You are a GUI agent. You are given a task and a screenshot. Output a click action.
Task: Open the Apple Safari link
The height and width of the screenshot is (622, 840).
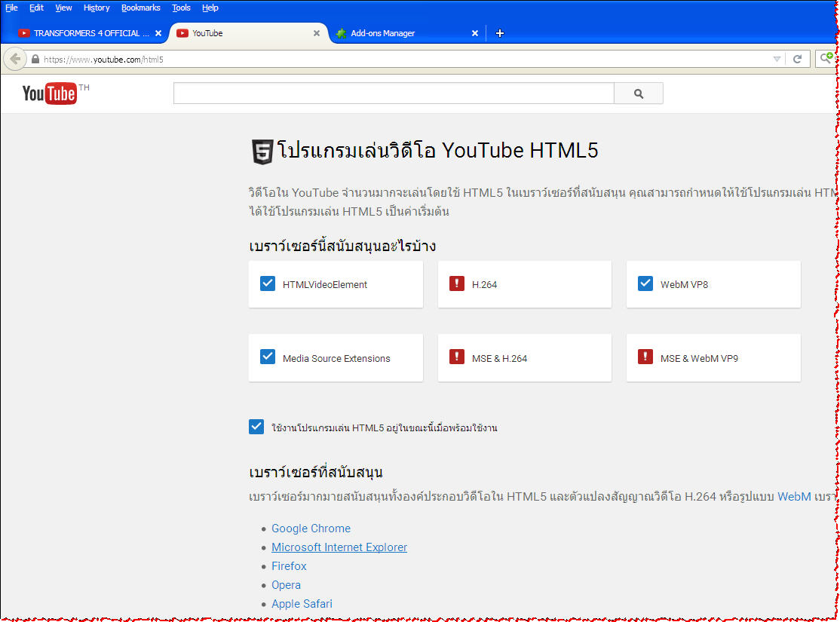[x=302, y=604]
